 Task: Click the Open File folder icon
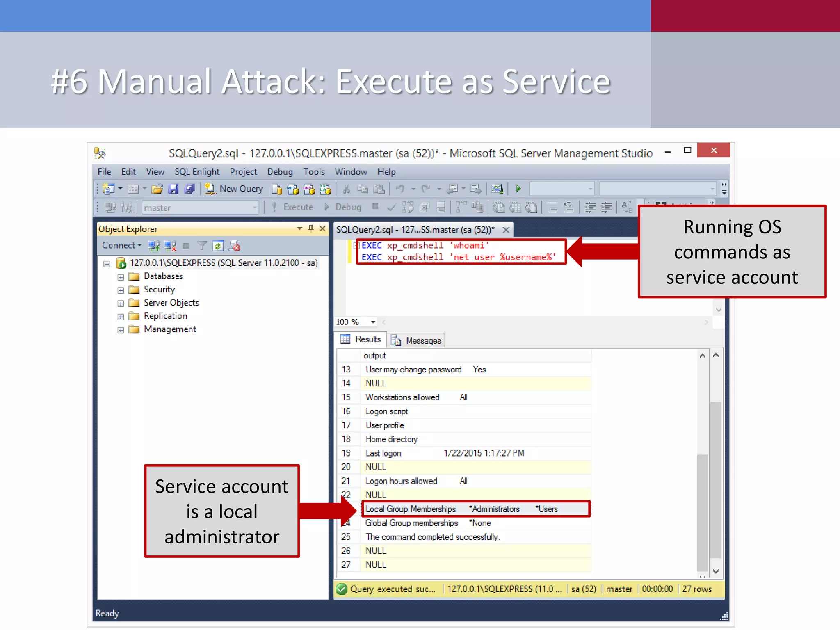click(157, 189)
